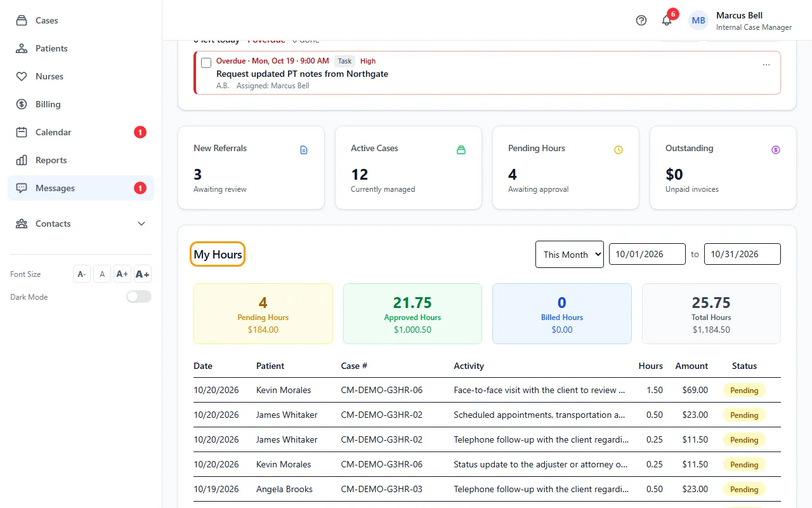Click the Reports bar chart icon
812x508 pixels.
(x=22, y=160)
